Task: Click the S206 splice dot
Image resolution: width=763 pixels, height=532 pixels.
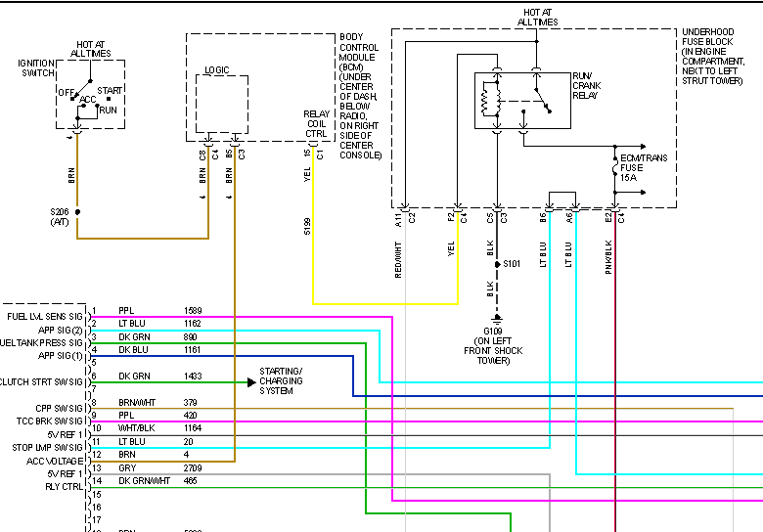Action: click(x=77, y=210)
